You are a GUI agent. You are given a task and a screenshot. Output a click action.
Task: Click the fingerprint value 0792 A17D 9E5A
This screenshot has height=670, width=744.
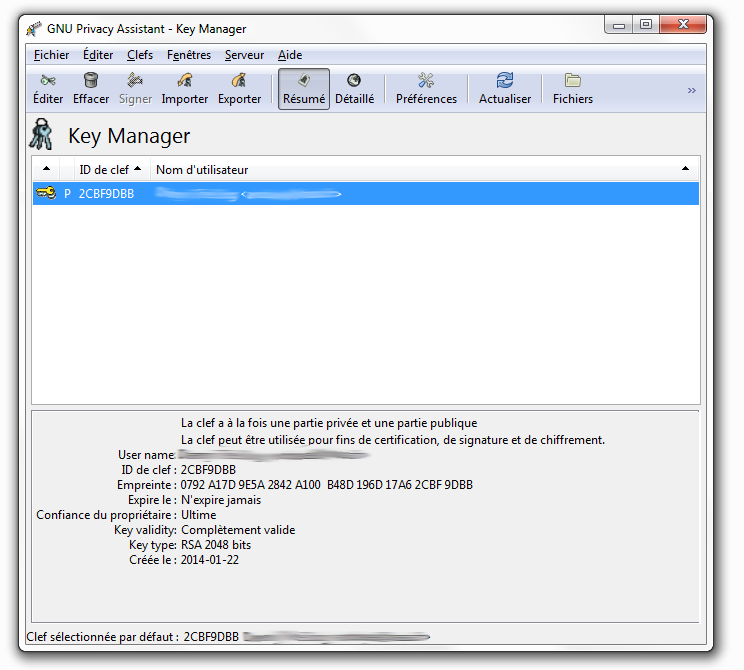326,485
